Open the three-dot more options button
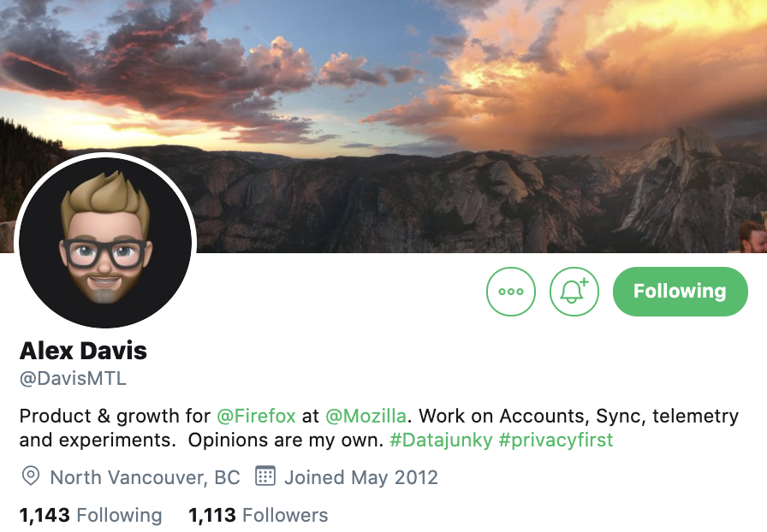 [x=511, y=292]
